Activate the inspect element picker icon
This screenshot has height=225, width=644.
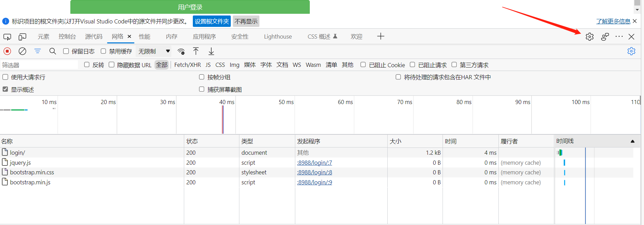7,37
